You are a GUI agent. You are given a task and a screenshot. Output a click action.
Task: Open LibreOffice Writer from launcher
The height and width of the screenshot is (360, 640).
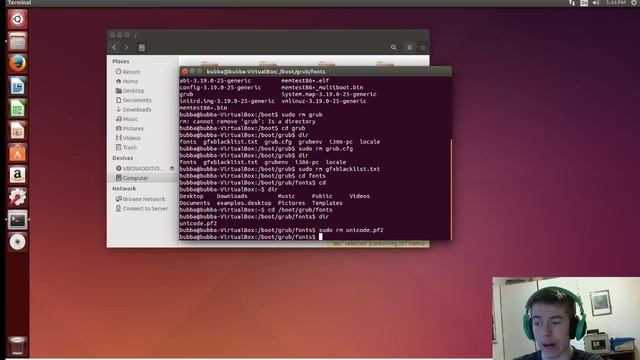point(17,86)
